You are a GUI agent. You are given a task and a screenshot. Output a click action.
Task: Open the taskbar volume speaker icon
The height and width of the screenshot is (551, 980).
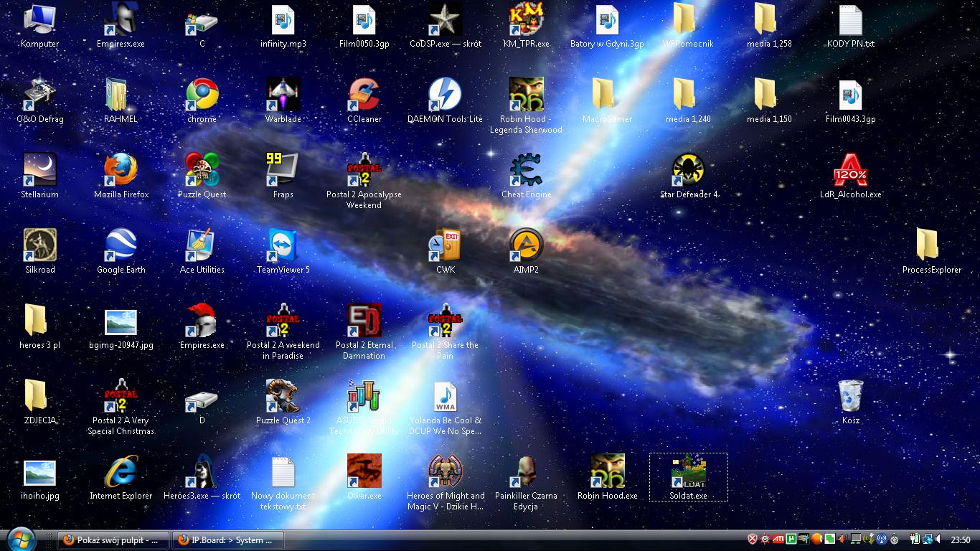pos(938,539)
